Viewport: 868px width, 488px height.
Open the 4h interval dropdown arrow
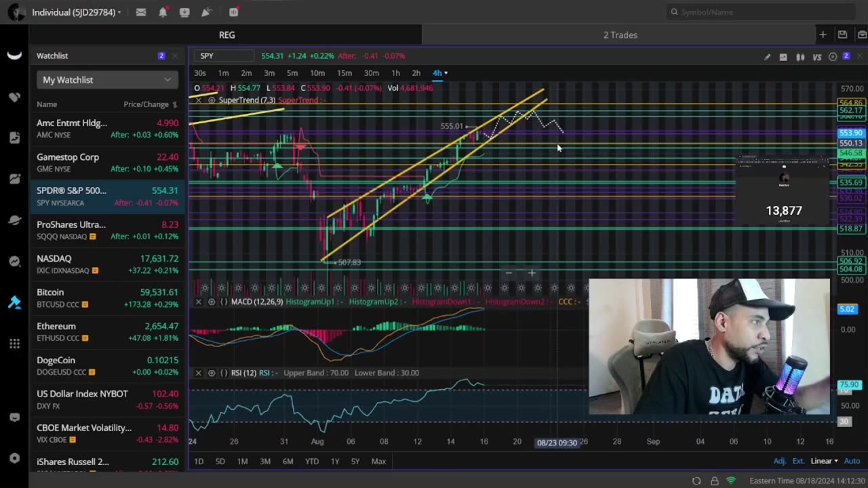pos(446,73)
